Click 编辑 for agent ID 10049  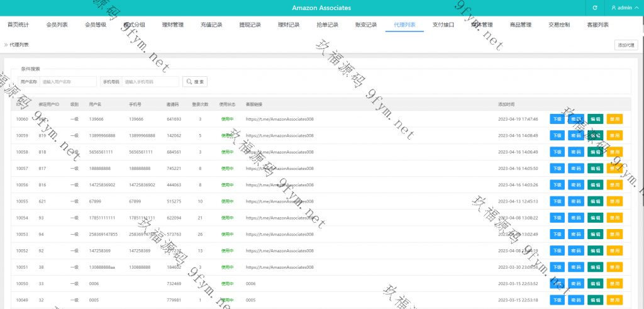595,300
